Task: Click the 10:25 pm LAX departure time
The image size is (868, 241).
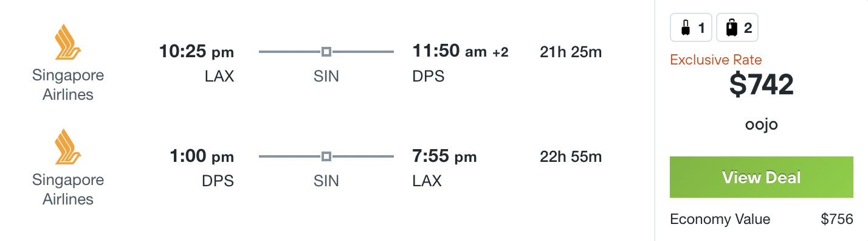Action: (196, 52)
